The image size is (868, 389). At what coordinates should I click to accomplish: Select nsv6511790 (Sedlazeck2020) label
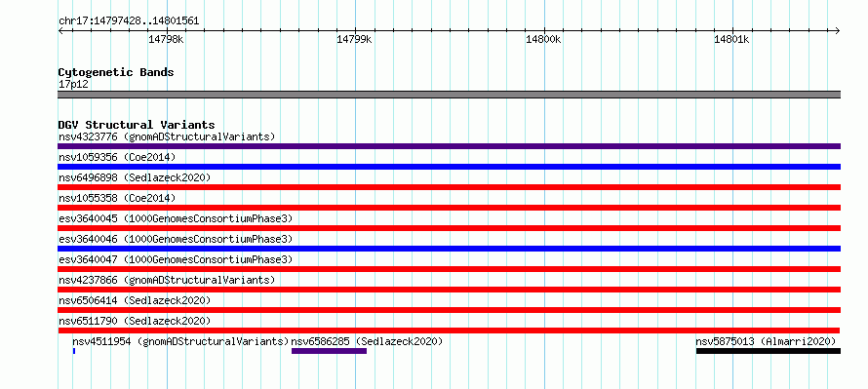(135, 321)
